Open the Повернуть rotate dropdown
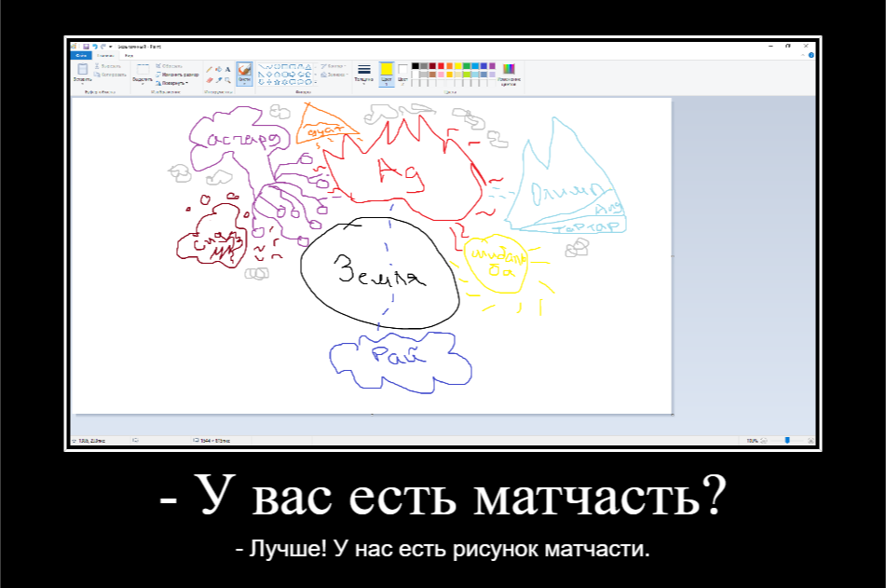Image resolution: width=886 pixels, height=588 pixels. (171, 83)
